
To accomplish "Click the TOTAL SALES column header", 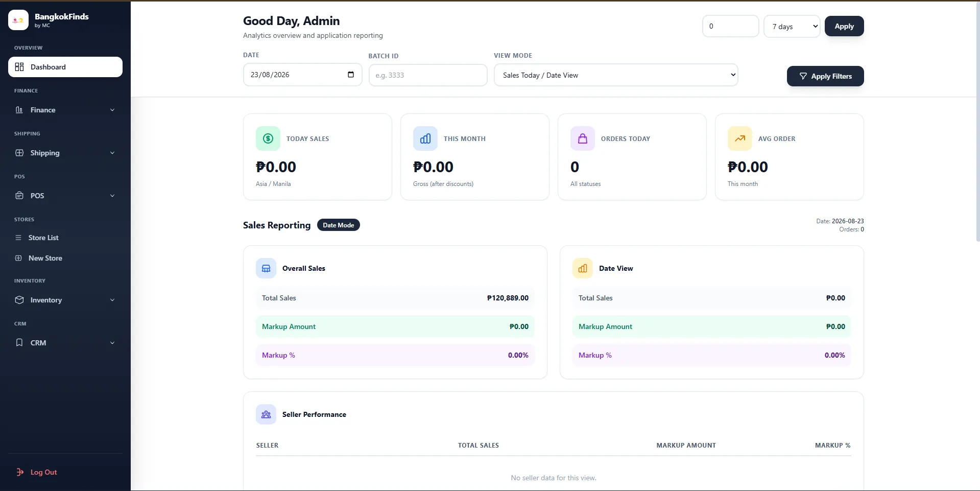I will pyautogui.click(x=479, y=445).
